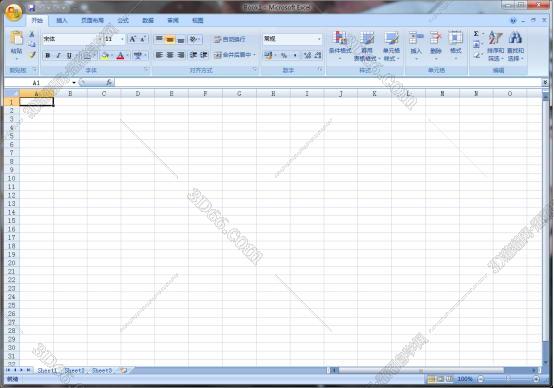
Task: Select column D header
Action: [x=137, y=94]
